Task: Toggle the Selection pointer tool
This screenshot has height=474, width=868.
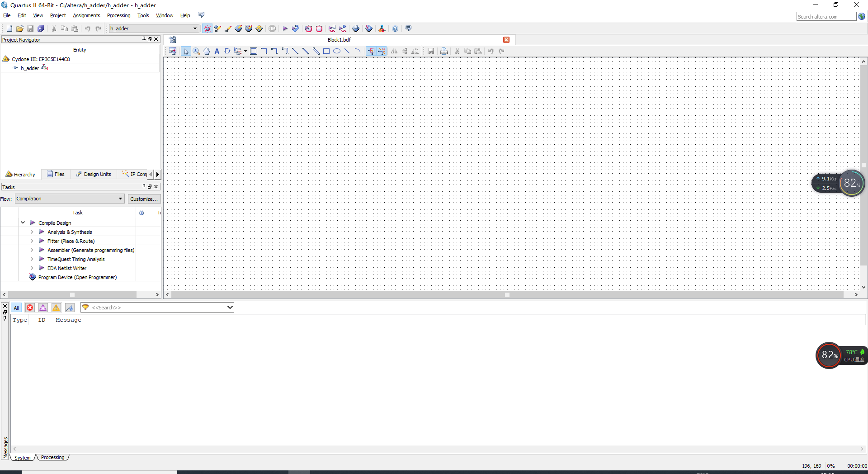Action: 186,51
